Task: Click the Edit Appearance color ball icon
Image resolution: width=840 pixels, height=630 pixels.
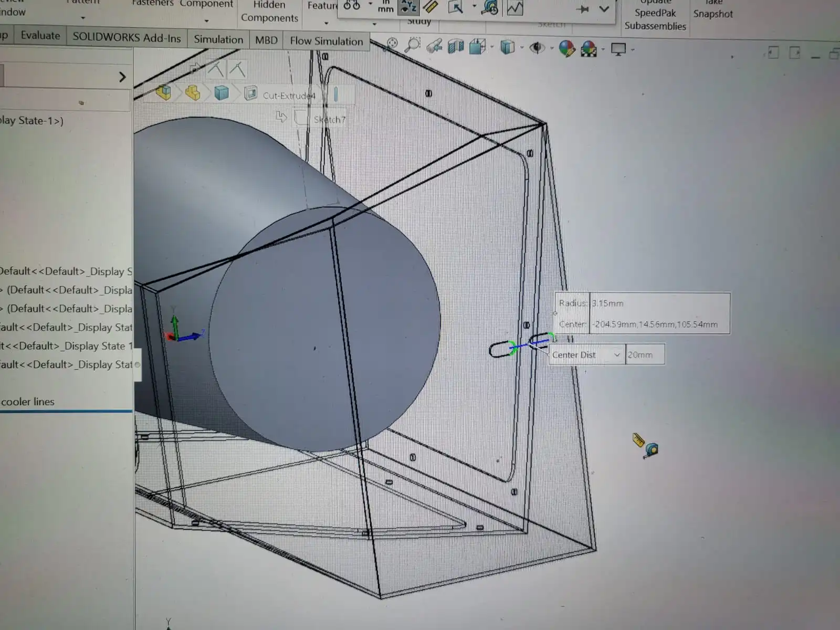Action: [x=566, y=49]
